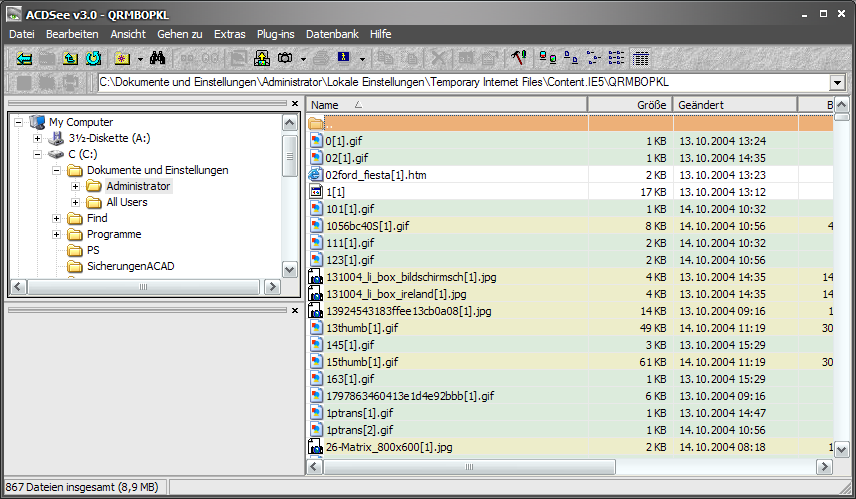Collapse the My Computer tree node
Image resolution: width=856 pixels, height=499 pixels.
19,122
